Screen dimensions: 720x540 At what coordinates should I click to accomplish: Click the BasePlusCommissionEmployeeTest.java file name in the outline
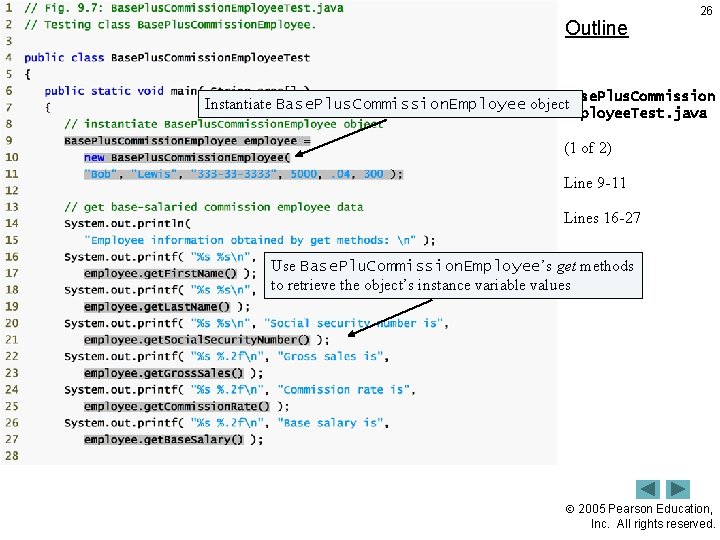648,105
